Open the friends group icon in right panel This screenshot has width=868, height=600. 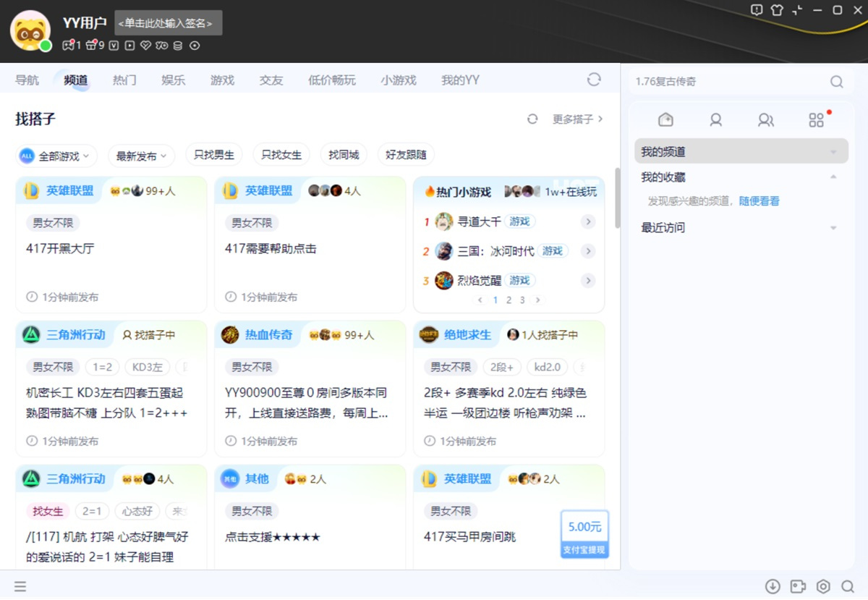click(765, 120)
